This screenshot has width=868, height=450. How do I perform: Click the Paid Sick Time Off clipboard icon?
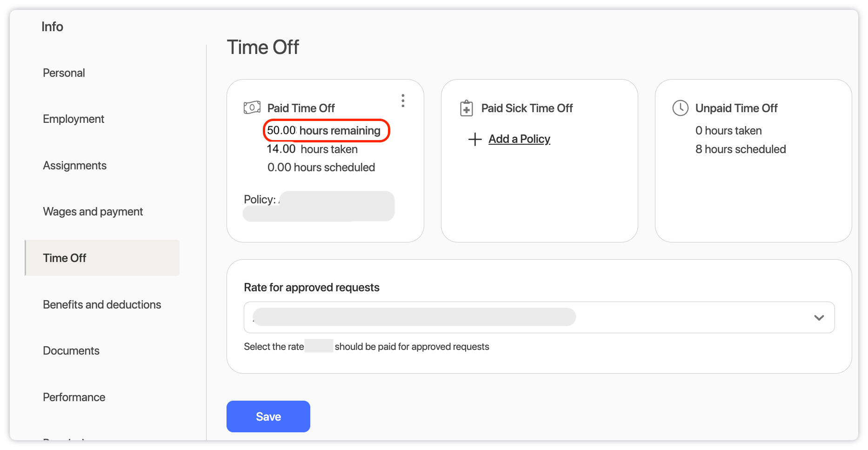click(466, 108)
